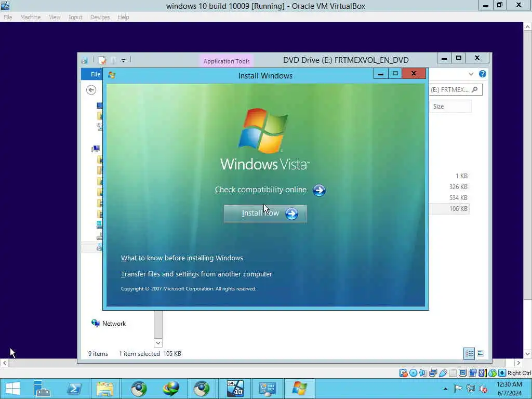The width and height of the screenshot is (532, 399).
Task: Click the 9 items status text
Action: pos(98,354)
